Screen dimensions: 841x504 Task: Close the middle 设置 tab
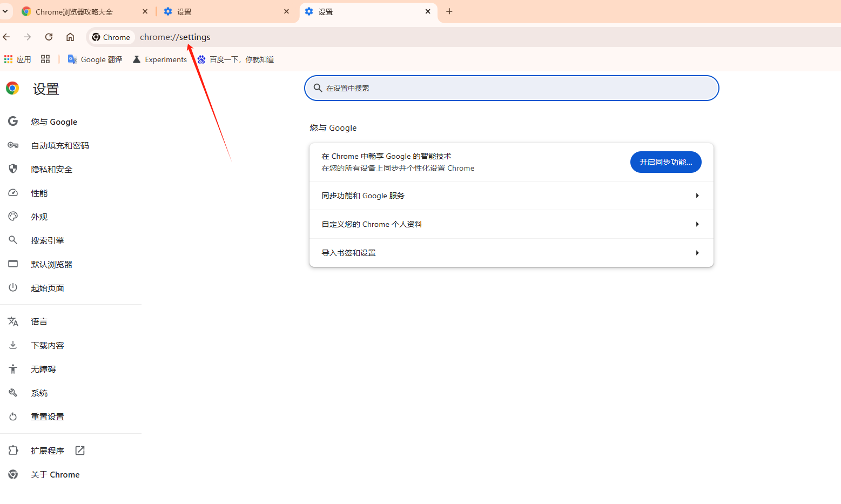pos(287,11)
